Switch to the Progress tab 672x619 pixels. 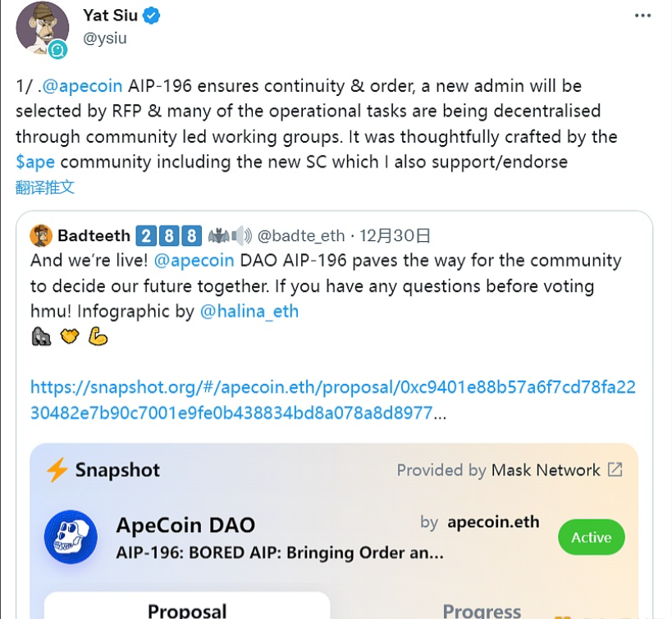click(482, 611)
